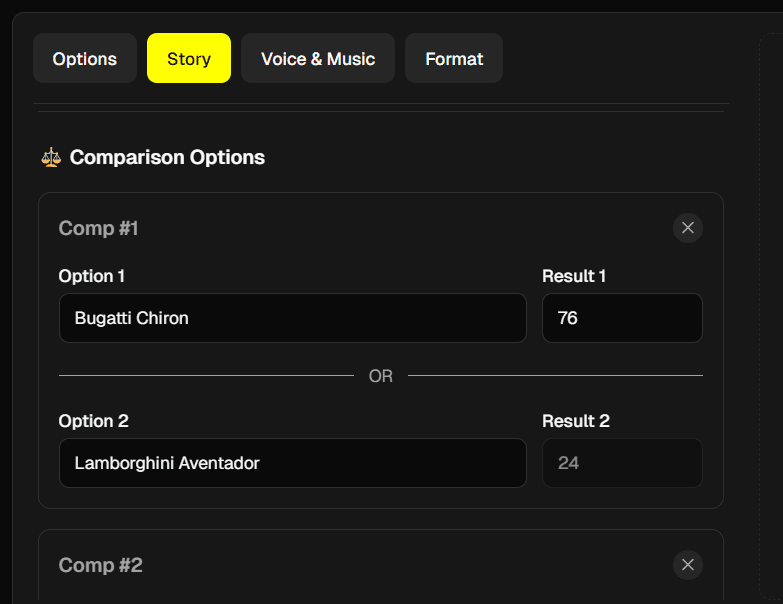Click the Result 2 label
The height and width of the screenshot is (604, 783).
[x=576, y=421]
